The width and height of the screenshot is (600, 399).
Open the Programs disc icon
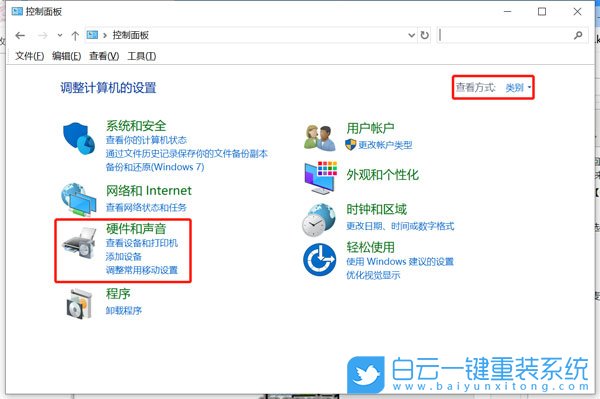coord(80,303)
